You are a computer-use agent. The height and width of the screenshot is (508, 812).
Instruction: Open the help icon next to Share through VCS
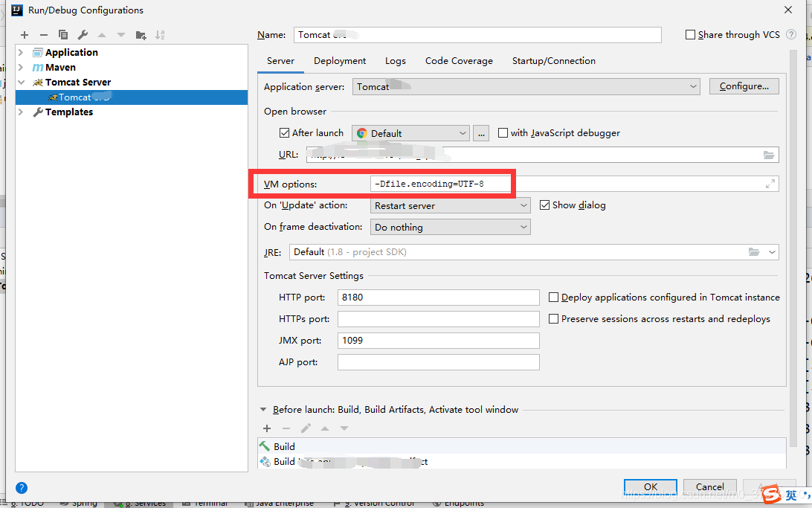pos(790,34)
